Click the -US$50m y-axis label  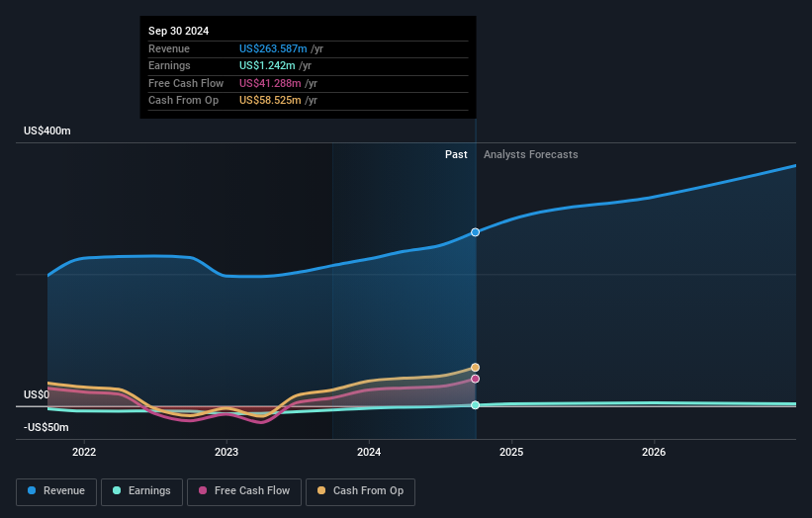pyautogui.click(x=46, y=427)
